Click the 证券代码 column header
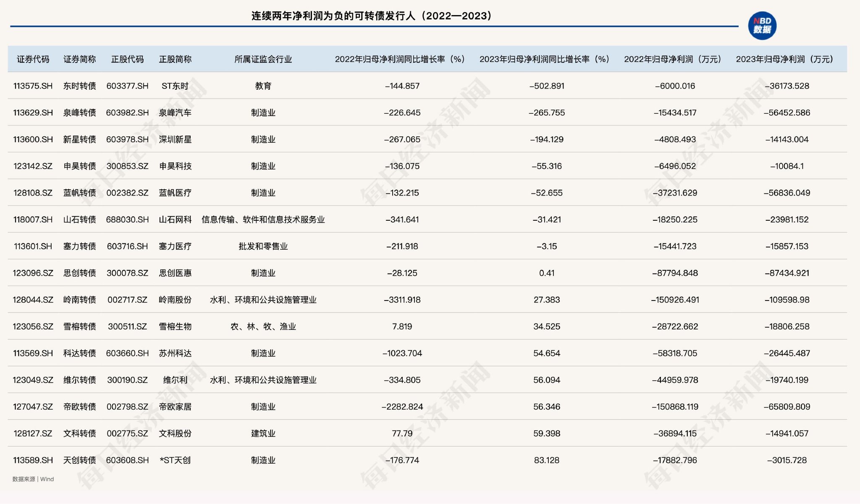The image size is (860, 504). point(33,59)
